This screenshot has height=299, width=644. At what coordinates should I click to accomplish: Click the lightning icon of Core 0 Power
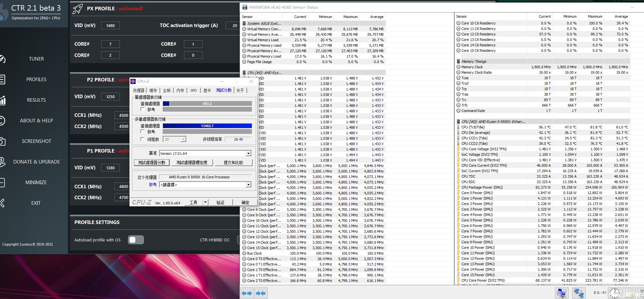[x=458, y=192]
